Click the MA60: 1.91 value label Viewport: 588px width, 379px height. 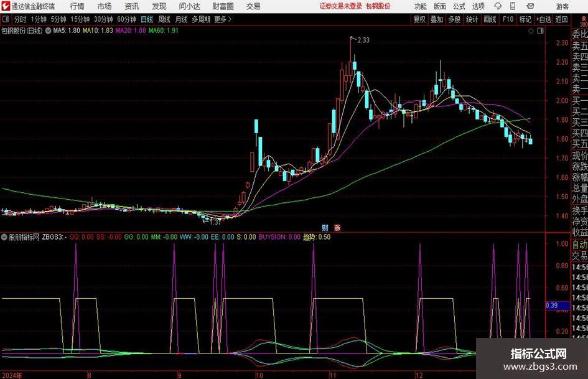point(163,30)
